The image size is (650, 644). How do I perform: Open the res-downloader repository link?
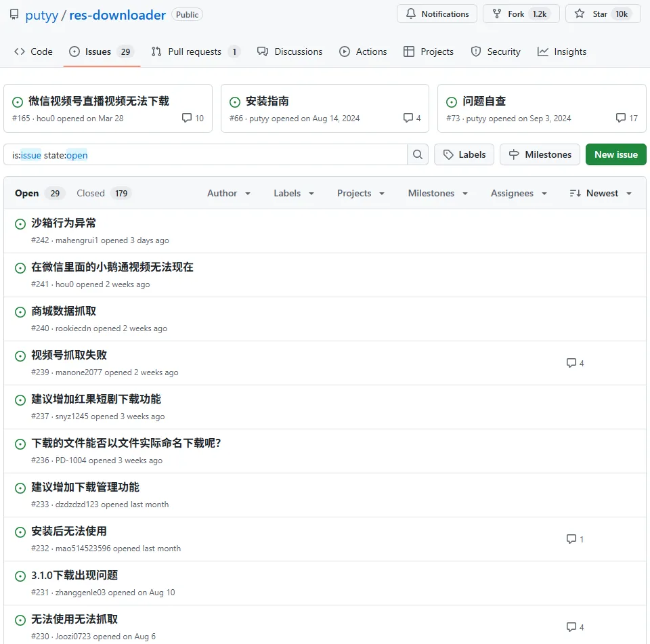tap(117, 16)
